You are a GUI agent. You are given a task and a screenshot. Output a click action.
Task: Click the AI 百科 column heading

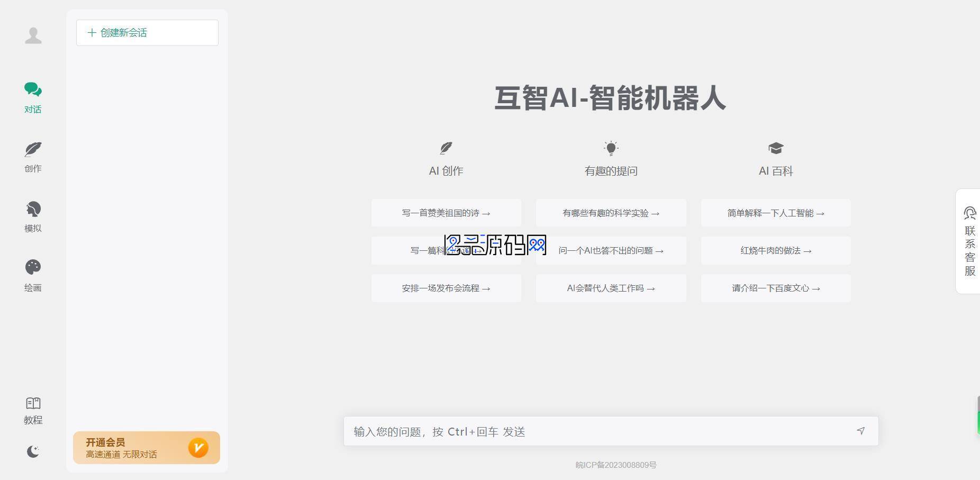776,171
